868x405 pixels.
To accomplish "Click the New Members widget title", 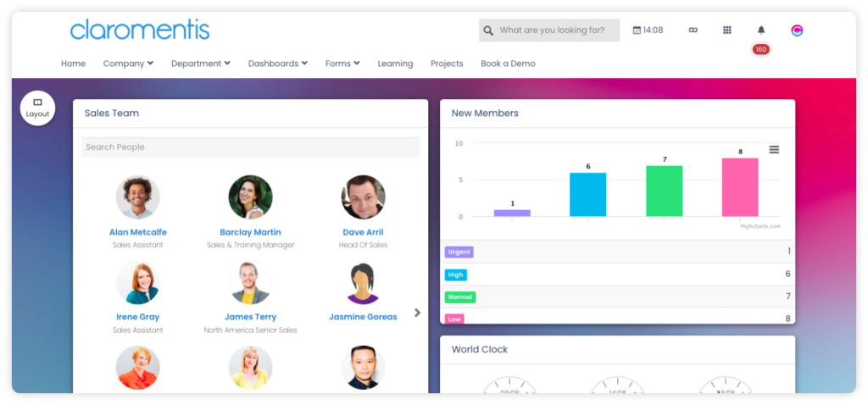I will [485, 114].
